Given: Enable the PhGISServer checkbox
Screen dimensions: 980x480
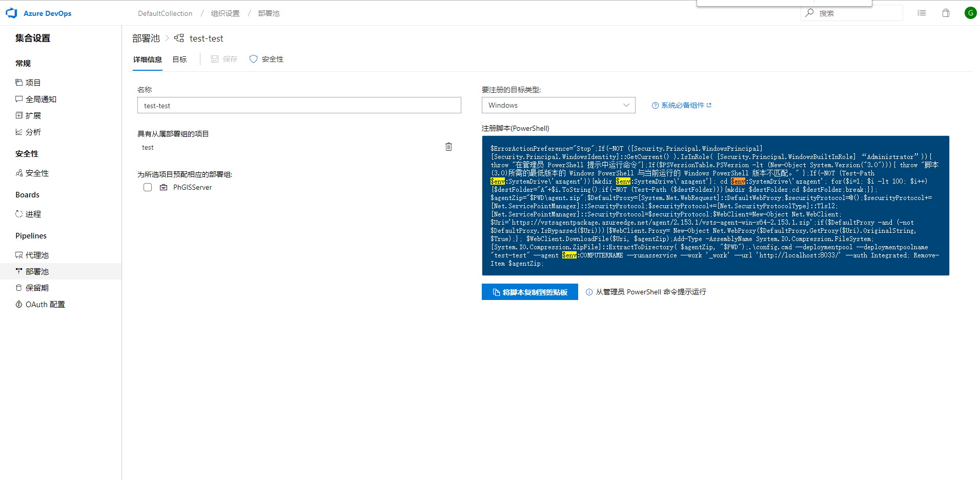Looking at the screenshot, I should point(148,187).
